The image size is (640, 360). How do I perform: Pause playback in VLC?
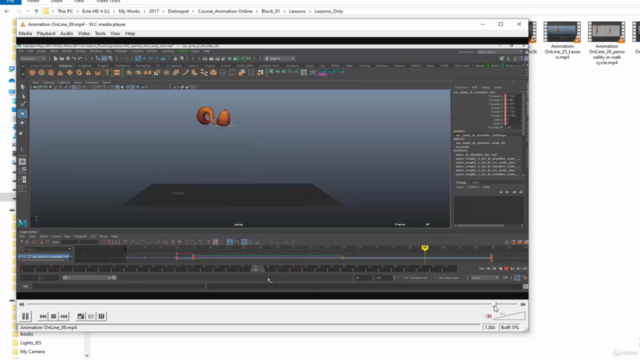[x=25, y=316]
